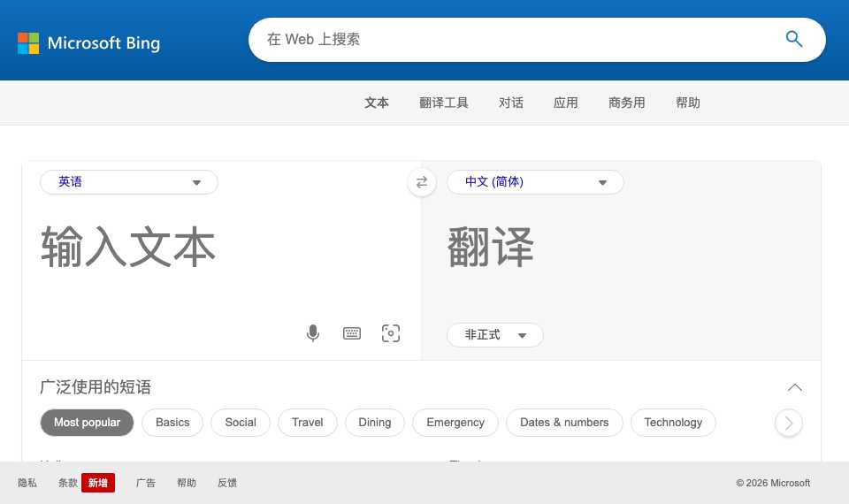Open the 帮助 footer link
This screenshot has height=504, width=849.
coord(187,483)
